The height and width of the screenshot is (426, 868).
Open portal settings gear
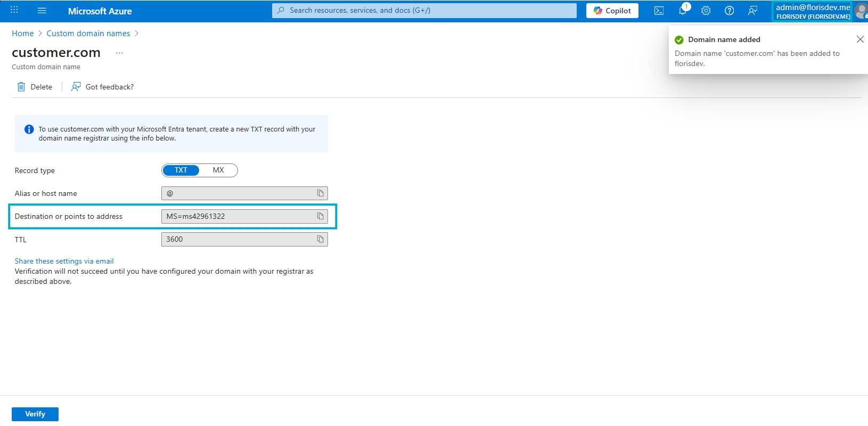pos(706,11)
